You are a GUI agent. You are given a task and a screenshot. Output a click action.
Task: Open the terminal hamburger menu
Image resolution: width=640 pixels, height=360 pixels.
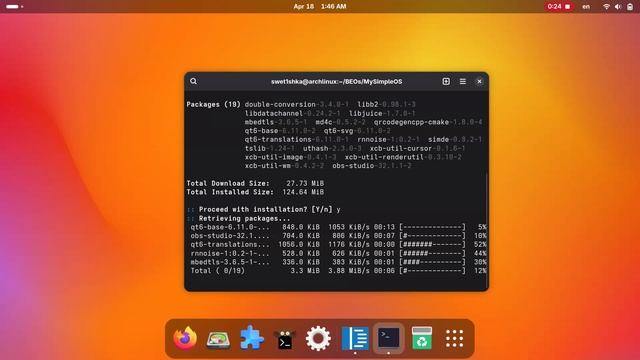[463, 81]
